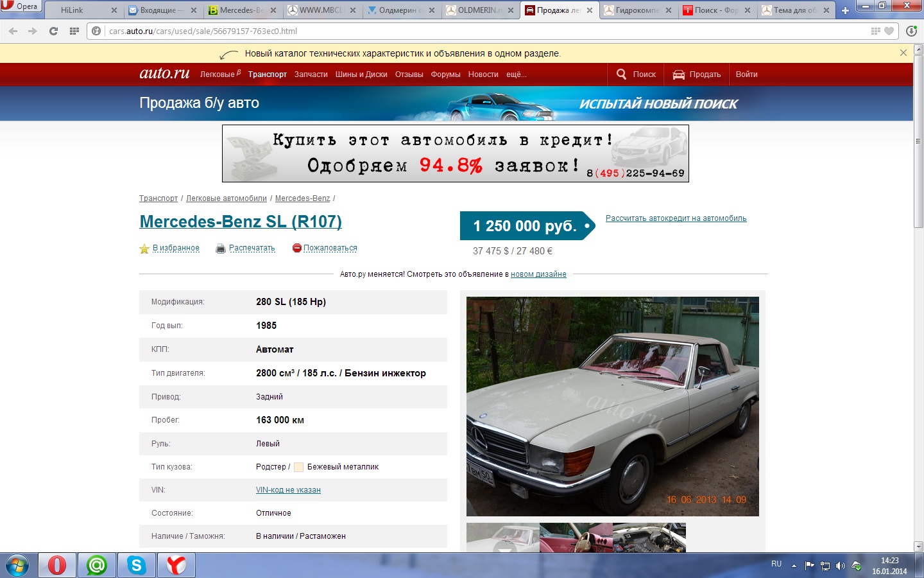Open Opera speed dial grid icon
This screenshot has width=924, height=578.
[74, 31]
